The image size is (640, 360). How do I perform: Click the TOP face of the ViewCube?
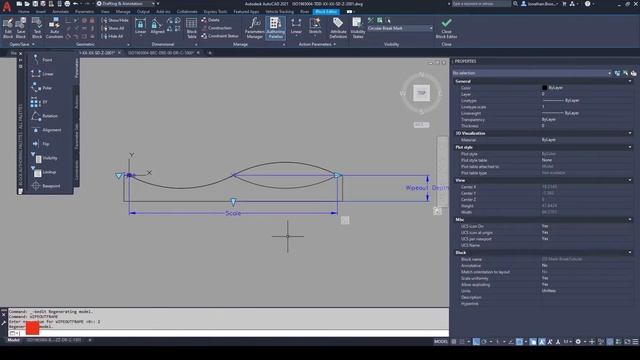coord(421,93)
